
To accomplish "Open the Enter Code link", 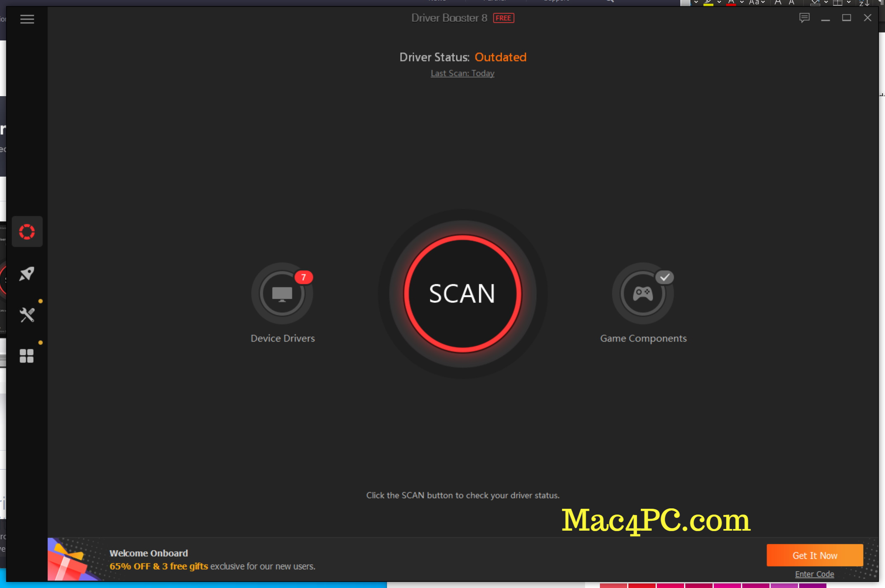I will point(814,574).
